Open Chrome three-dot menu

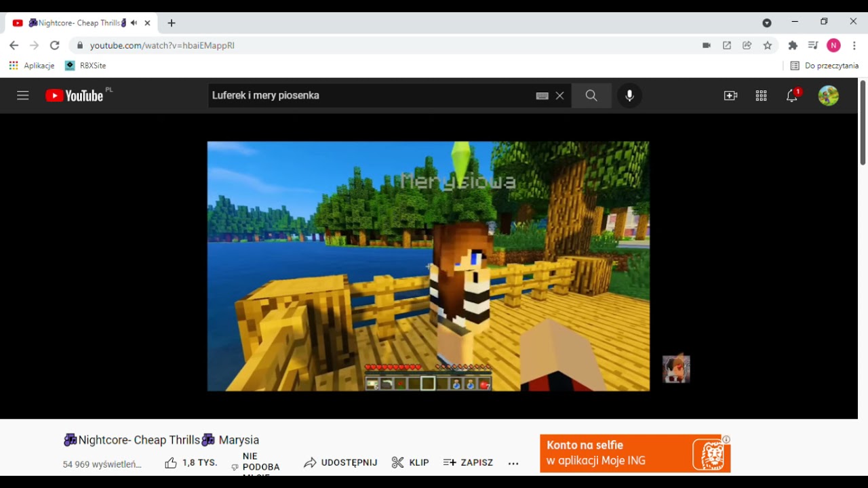(x=854, y=45)
